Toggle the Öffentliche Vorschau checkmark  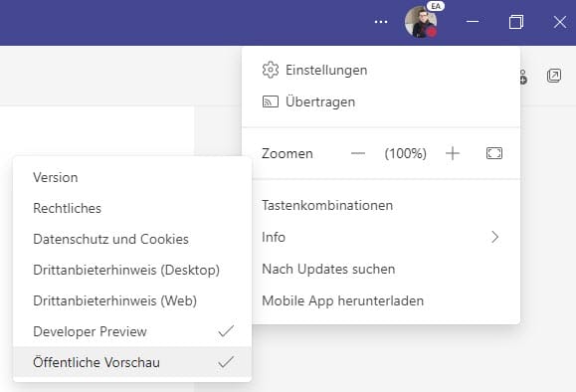point(226,362)
